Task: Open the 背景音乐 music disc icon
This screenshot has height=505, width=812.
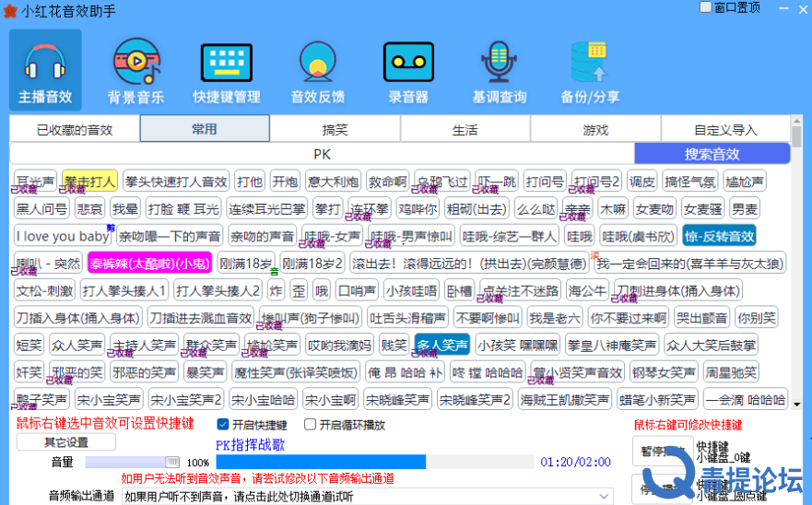Action: pyautogui.click(x=135, y=70)
